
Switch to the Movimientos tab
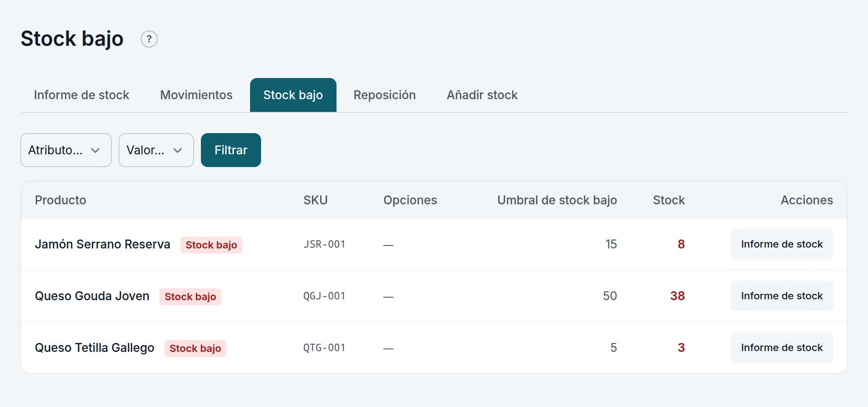[196, 95]
